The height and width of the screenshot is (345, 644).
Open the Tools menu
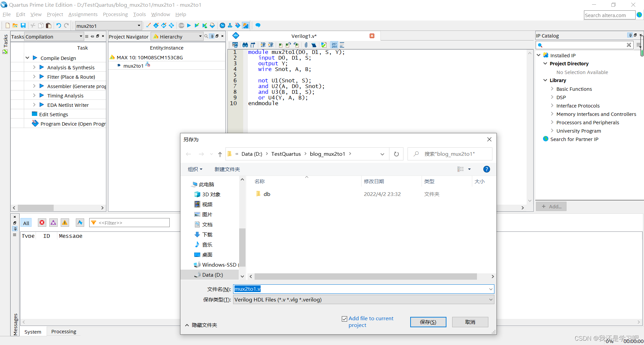tap(139, 14)
